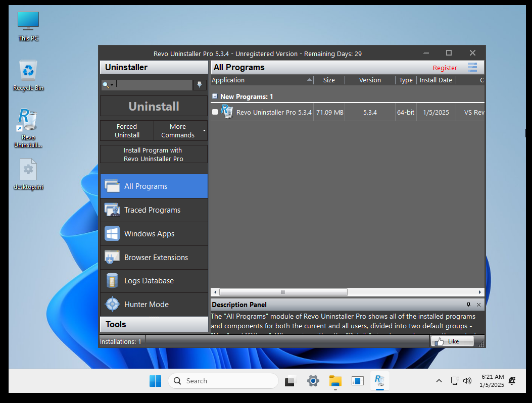The width and height of the screenshot is (532, 403).
Task: Click the search magnifier icon
Action: 106,85
